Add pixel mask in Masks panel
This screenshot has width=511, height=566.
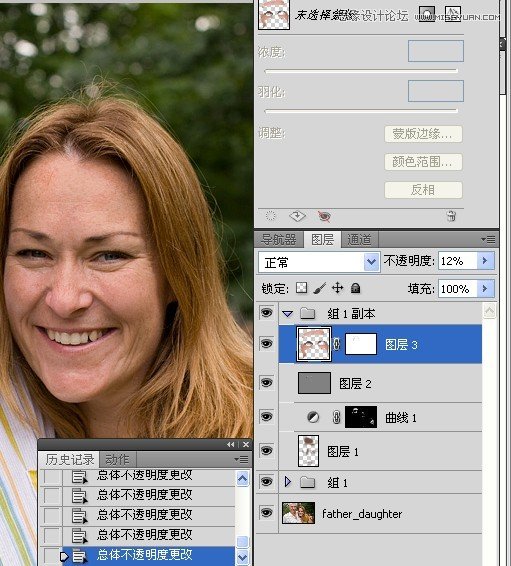[427, 14]
